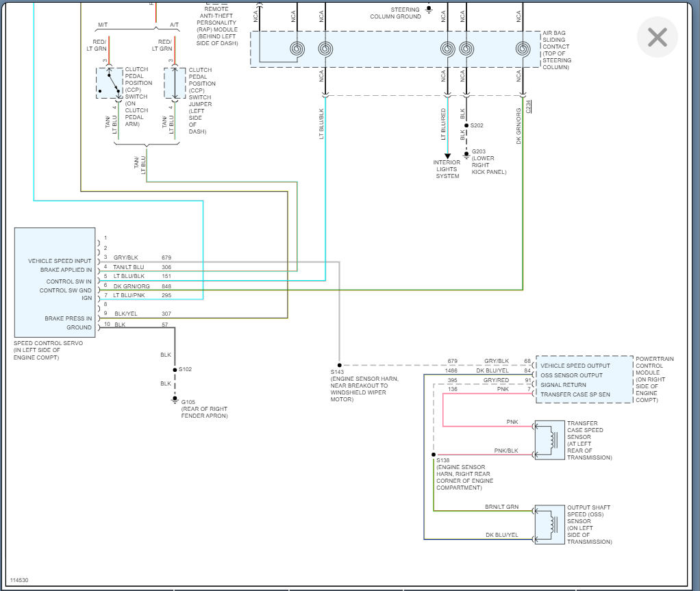Screen dimensions: 700x591
Task: Click the 114530 diagram number
Action: click(x=19, y=580)
